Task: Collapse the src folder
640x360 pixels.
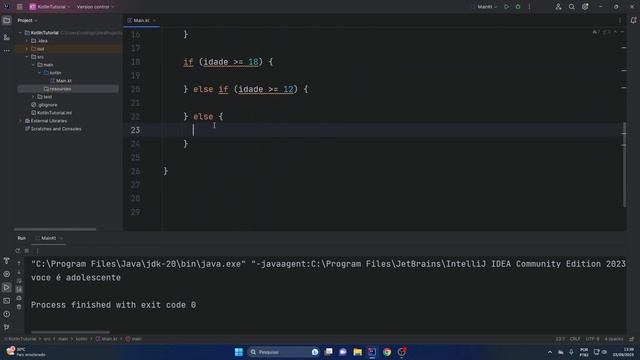Action: tap(27, 57)
